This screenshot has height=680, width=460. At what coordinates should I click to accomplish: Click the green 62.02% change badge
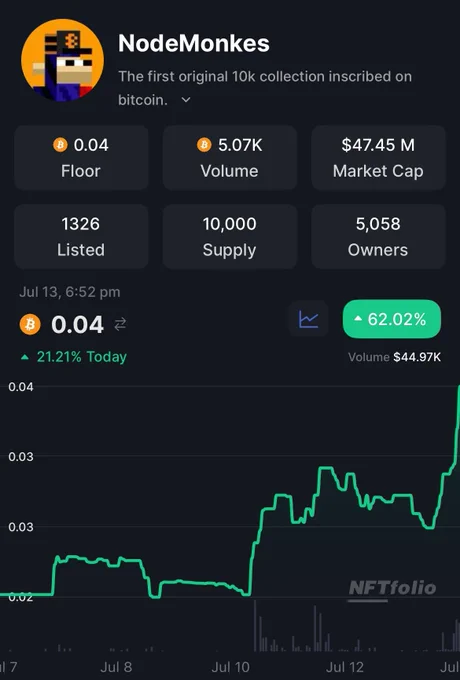coord(392,319)
